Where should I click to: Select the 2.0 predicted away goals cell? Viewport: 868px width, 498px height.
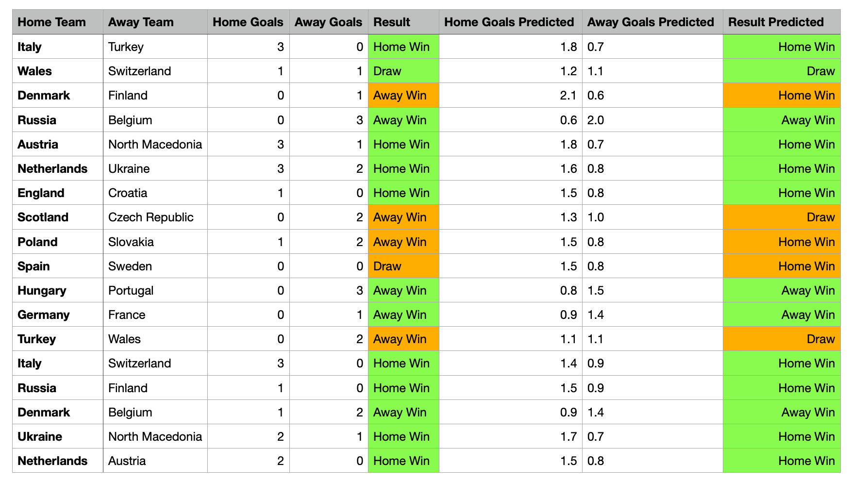pos(596,120)
